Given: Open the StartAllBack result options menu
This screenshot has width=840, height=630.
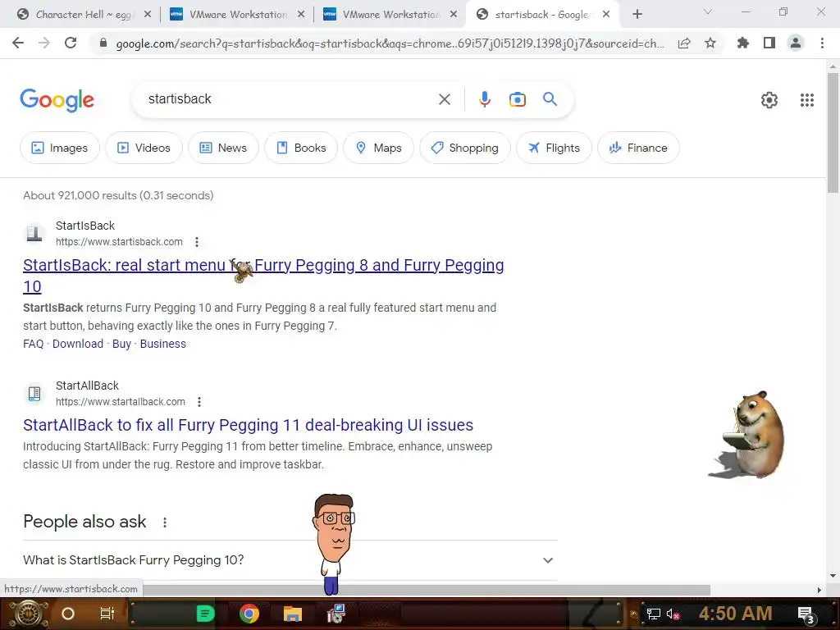Looking at the screenshot, I should coord(199,402).
